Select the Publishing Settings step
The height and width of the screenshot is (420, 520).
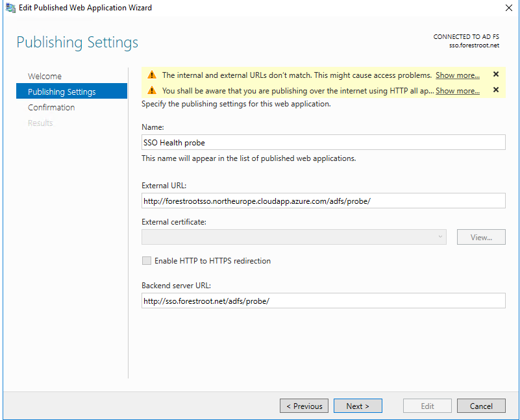click(71, 91)
